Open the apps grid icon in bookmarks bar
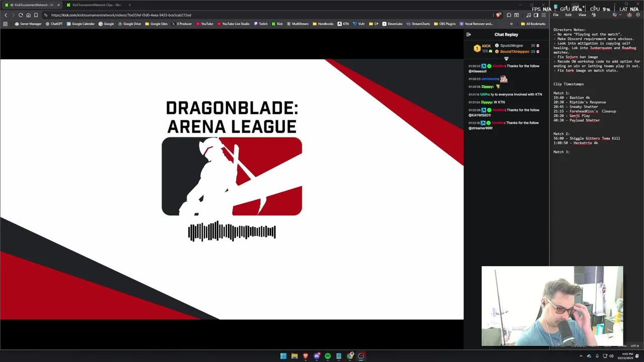Image resolution: width=644 pixels, height=362 pixels. point(6,24)
